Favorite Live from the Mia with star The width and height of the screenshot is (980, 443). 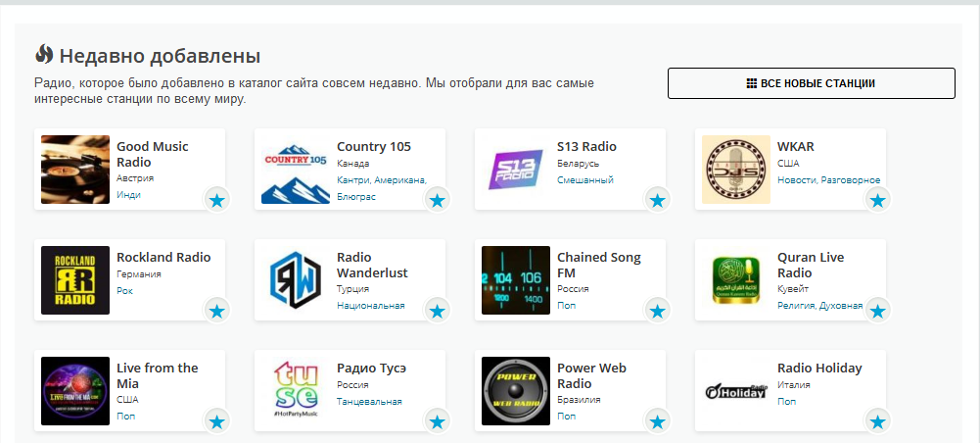(x=217, y=421)
